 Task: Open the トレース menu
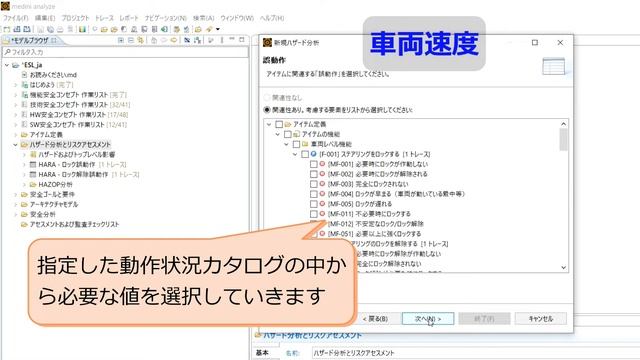click(x=104, y=18)
